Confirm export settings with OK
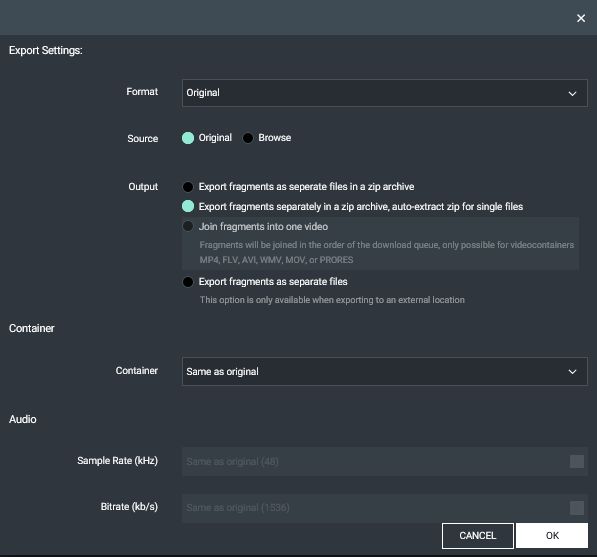The width and height of the screenshot is (597, 557). click(552, 536)
